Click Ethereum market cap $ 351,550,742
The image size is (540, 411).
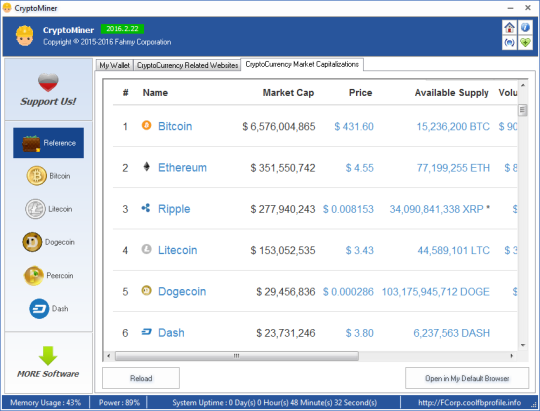tap(283, 168)
